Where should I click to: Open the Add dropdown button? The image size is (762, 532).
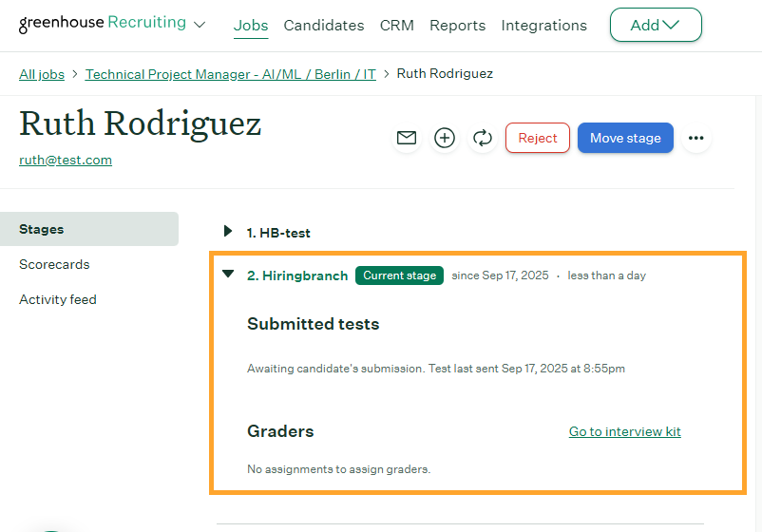[x=656, y=26]
